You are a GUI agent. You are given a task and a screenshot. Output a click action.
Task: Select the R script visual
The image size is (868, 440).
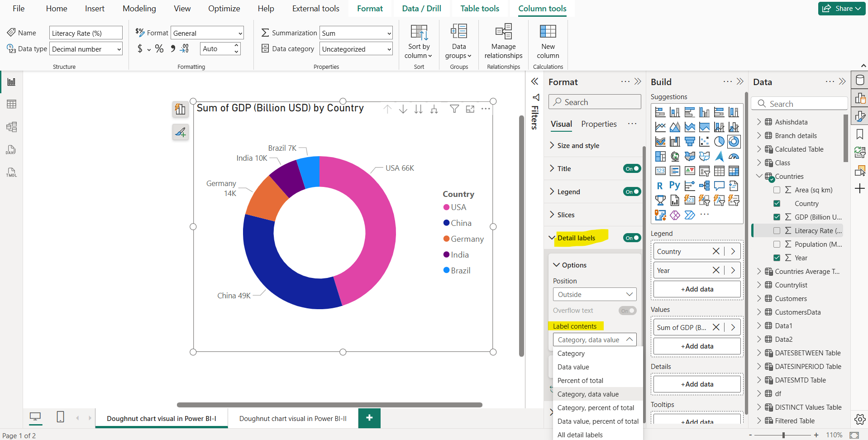point(660,185)
